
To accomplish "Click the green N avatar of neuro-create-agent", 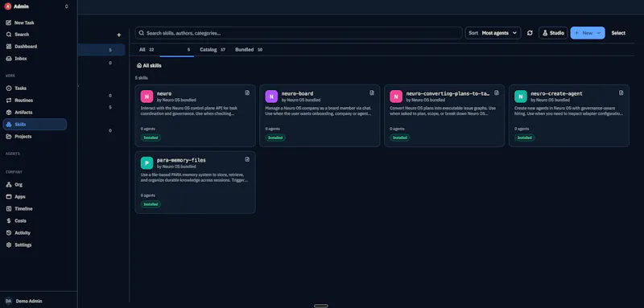I will pos(520,97).
